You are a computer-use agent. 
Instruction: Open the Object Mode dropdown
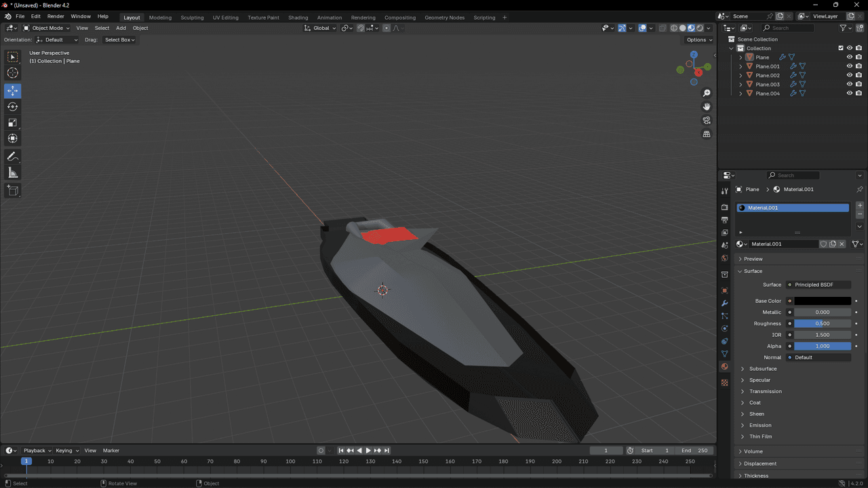[x=46, y=28]
